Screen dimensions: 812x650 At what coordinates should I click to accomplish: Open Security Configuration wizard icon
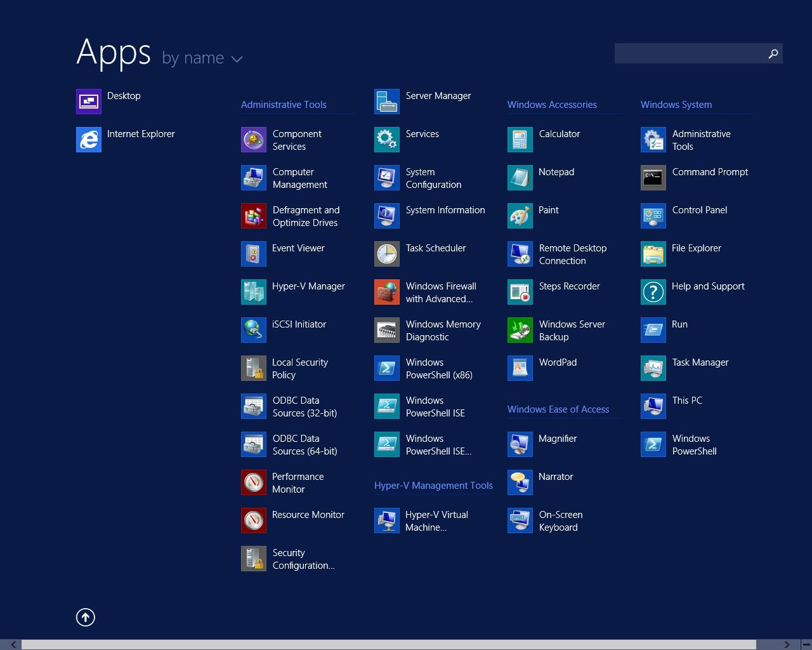[254, 559]
